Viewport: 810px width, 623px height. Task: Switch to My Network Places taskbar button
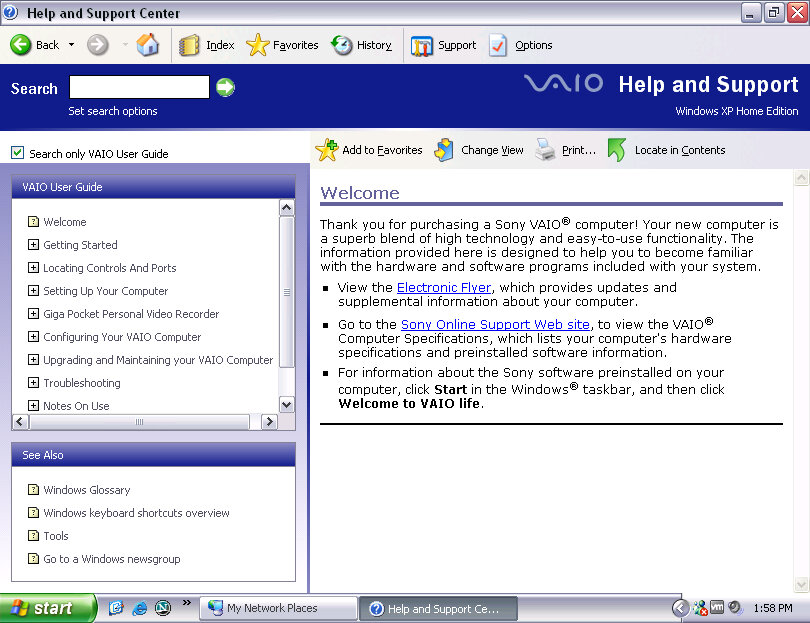pyautogui.click(x=278, y=608)
